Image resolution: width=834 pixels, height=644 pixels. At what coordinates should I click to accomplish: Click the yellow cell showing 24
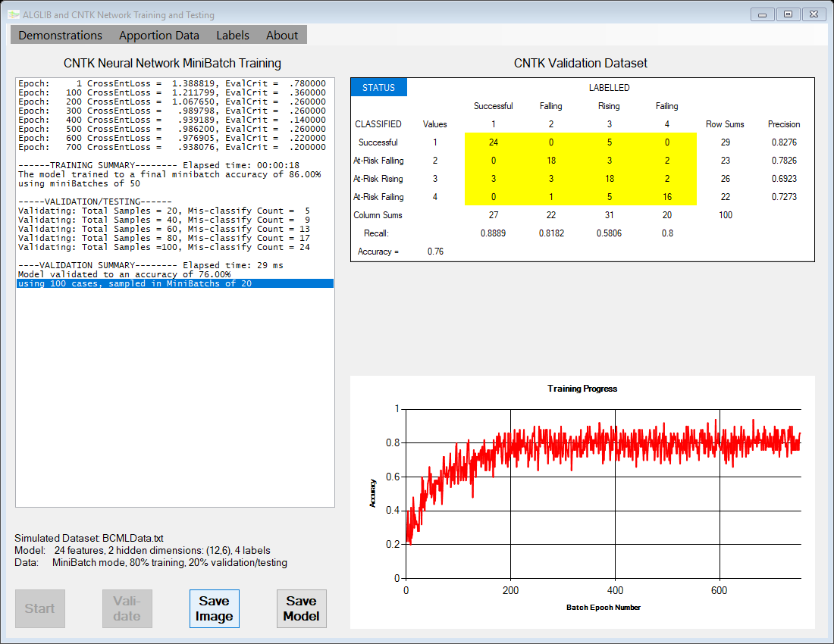coord(494,142)
